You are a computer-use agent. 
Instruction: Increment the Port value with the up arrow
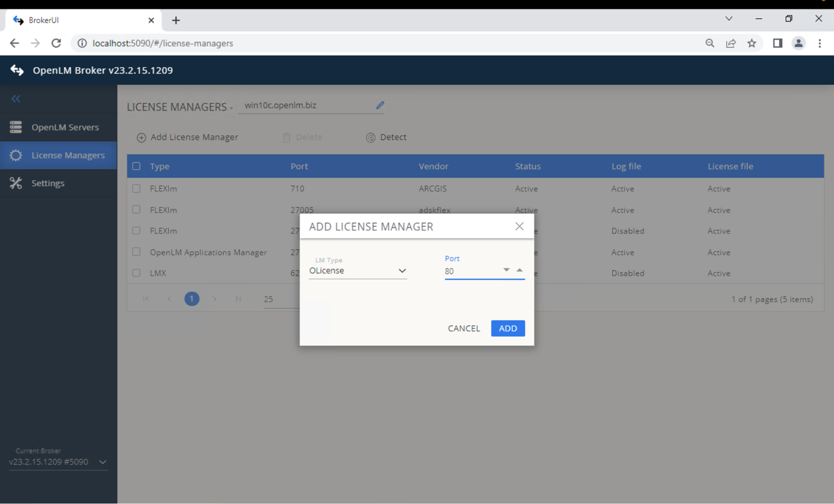[519, 270]
